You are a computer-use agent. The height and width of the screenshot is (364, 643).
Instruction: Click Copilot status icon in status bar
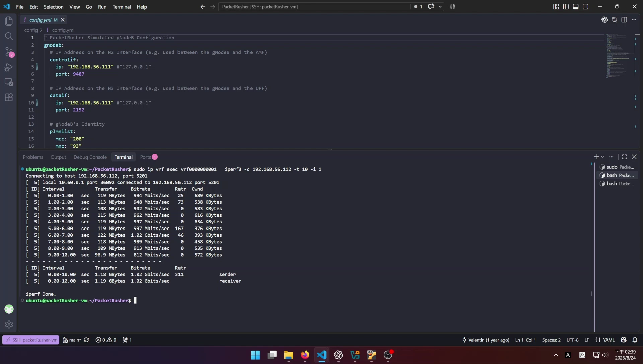[624, 340]
